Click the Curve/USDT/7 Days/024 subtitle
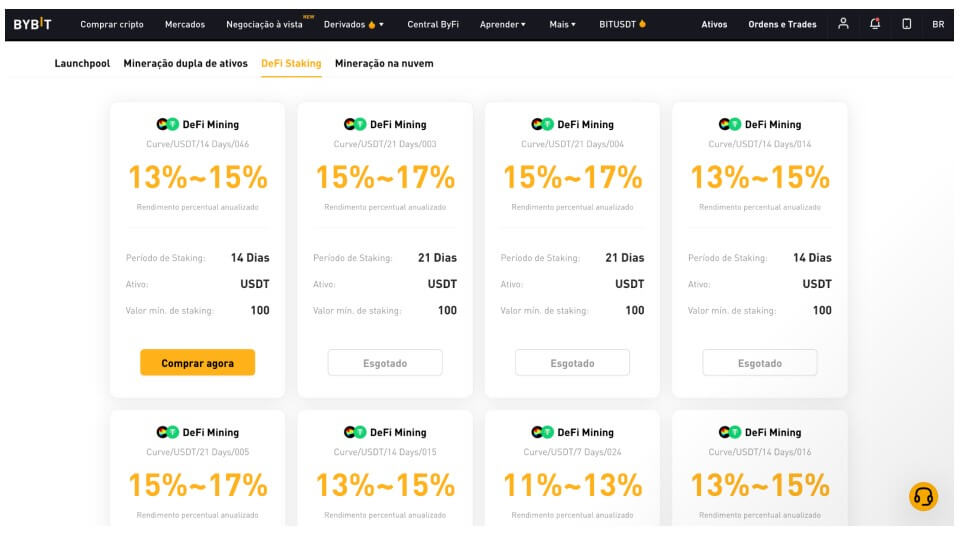Screen dimensions: 961x540 (572, 452)
